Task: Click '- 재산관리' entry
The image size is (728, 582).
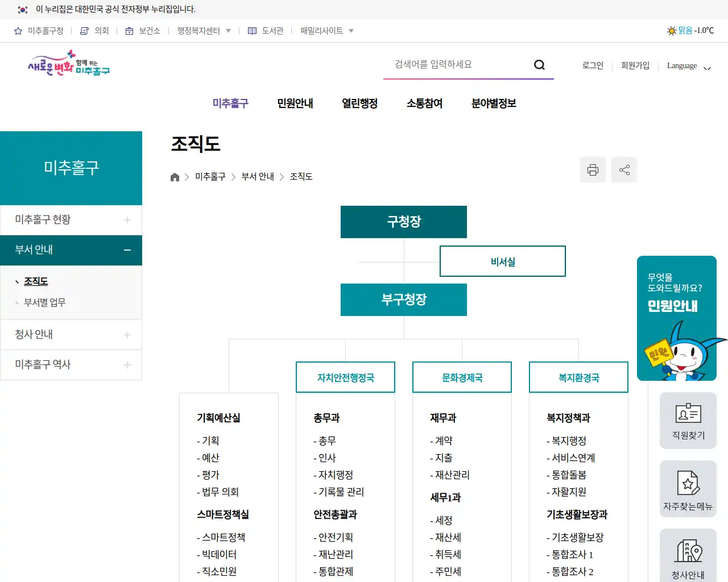Action: coord(450,475)
